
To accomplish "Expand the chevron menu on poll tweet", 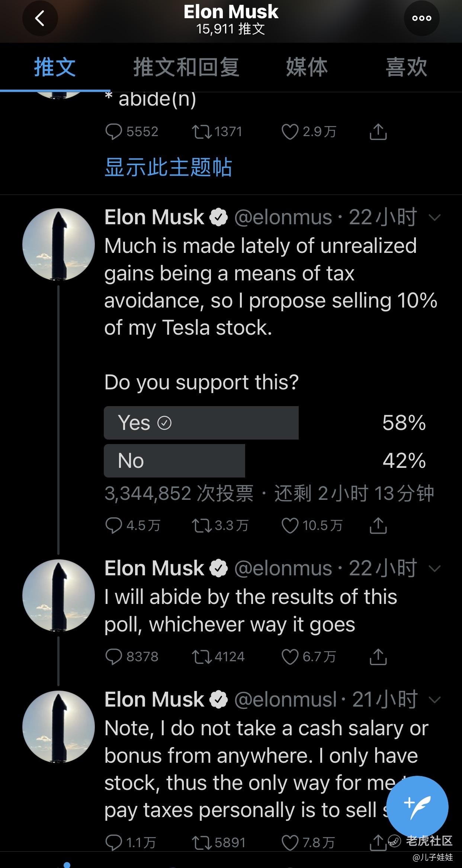I will (434, 217).
